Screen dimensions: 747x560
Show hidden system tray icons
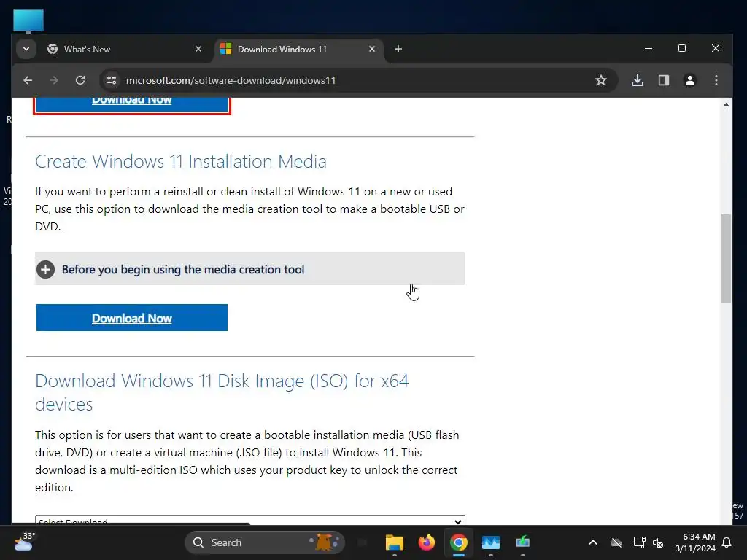pyautogui.click(x=593, y=542)
